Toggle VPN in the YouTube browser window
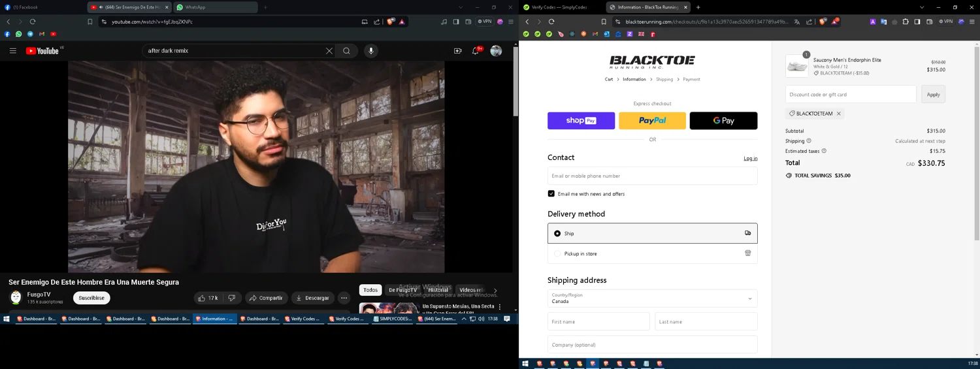This screenshot has height=369, width=980. click(485, 22)
